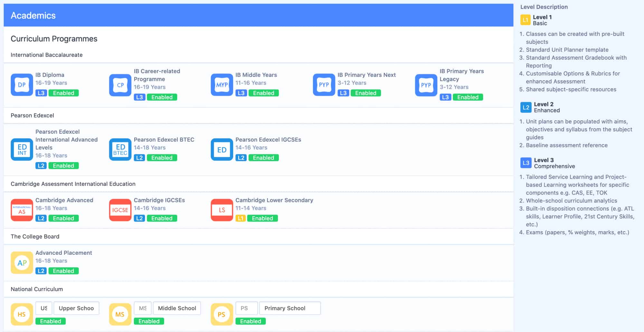
Task: Click the IB Diploma DP icon
Action: click(x=22, y=85)
